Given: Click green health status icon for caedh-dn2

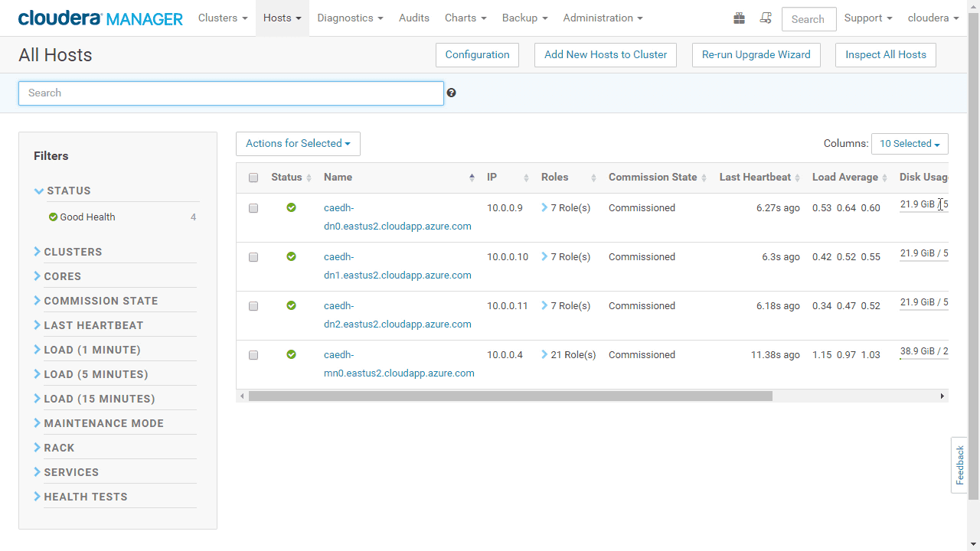Looking at the screenshot, I should (x=291, y=305).
